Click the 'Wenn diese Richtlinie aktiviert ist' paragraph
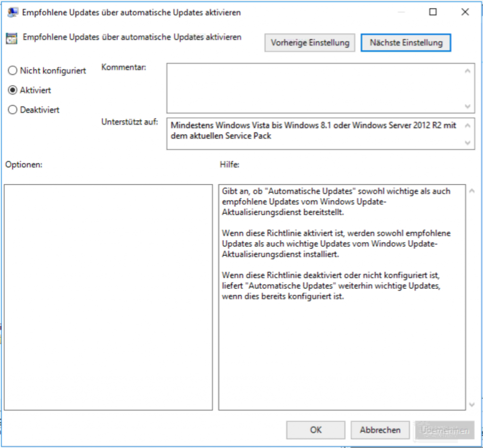This screenshot has width=483, height=448. click(336, 243)
